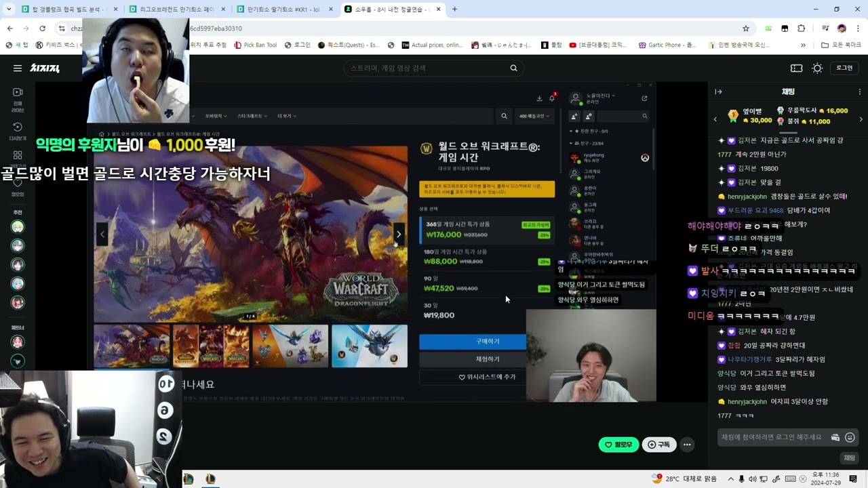
Task: Open the category grid icon in left sidebar
Action: point(18,155)
